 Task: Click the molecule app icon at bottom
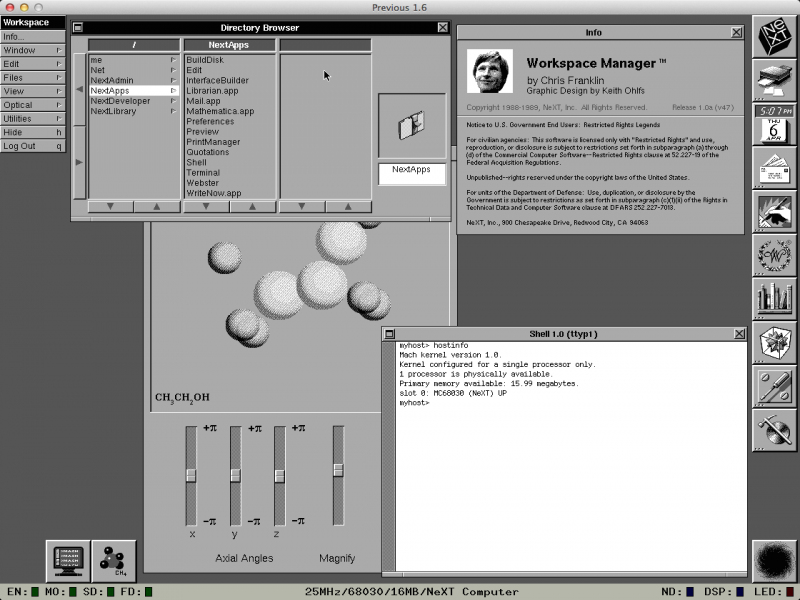pyautogui.click(x=114, y=560)
